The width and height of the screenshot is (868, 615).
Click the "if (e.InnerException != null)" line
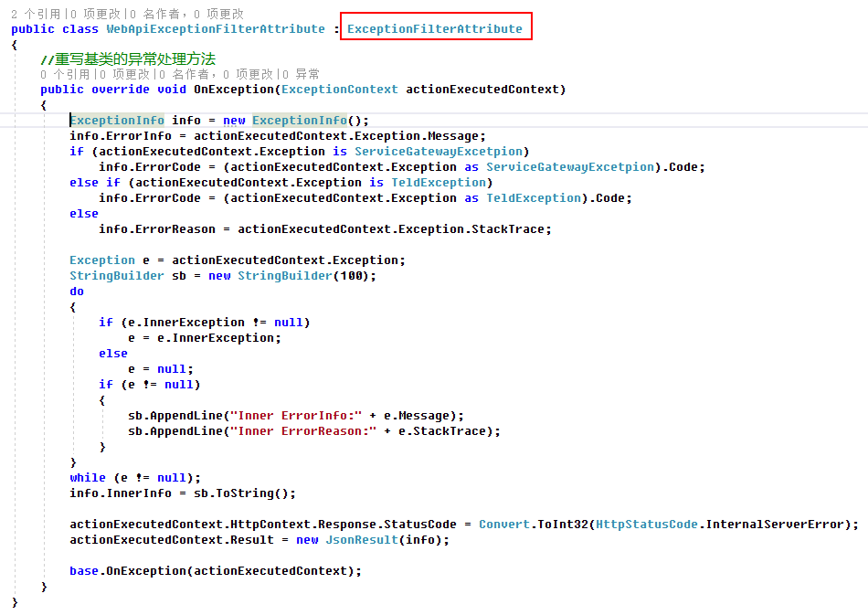pos(205,323)
